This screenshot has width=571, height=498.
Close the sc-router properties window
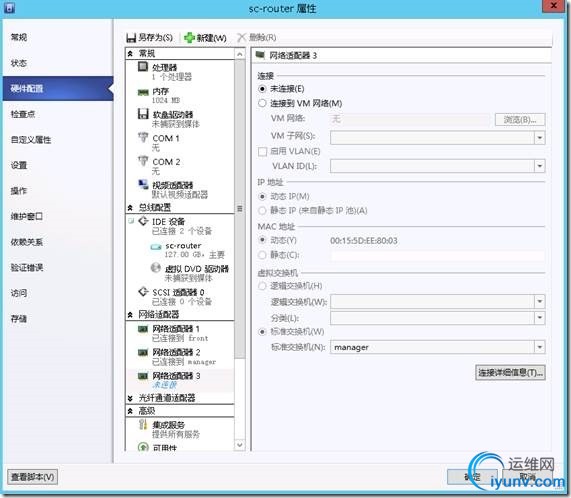tap(554, 5)
